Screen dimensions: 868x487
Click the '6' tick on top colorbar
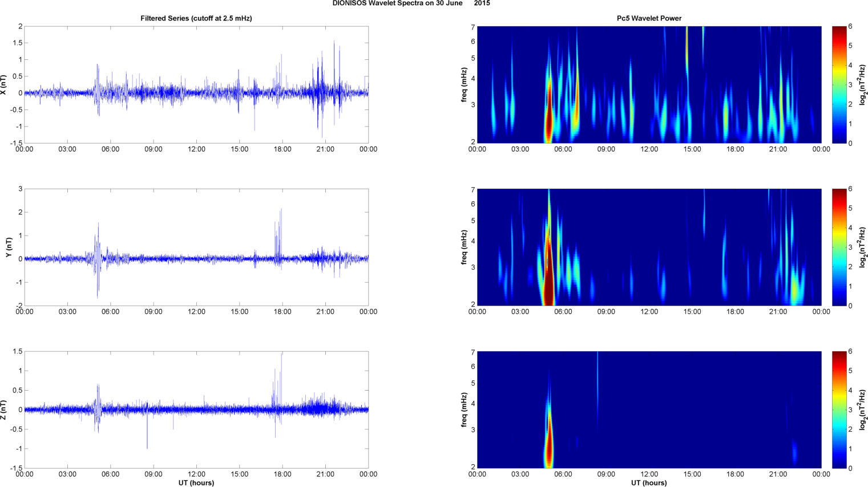850,26
